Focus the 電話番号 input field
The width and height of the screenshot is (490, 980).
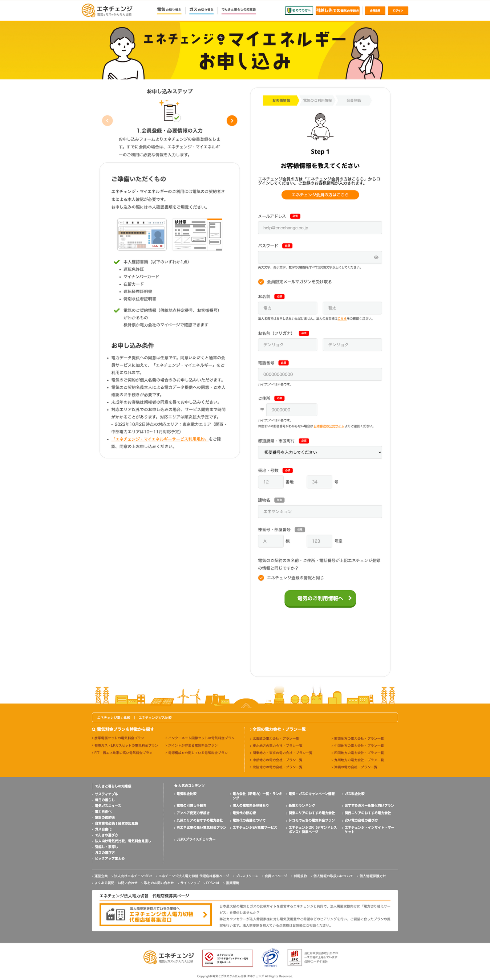pyautogui.click(x=320, y=374)
